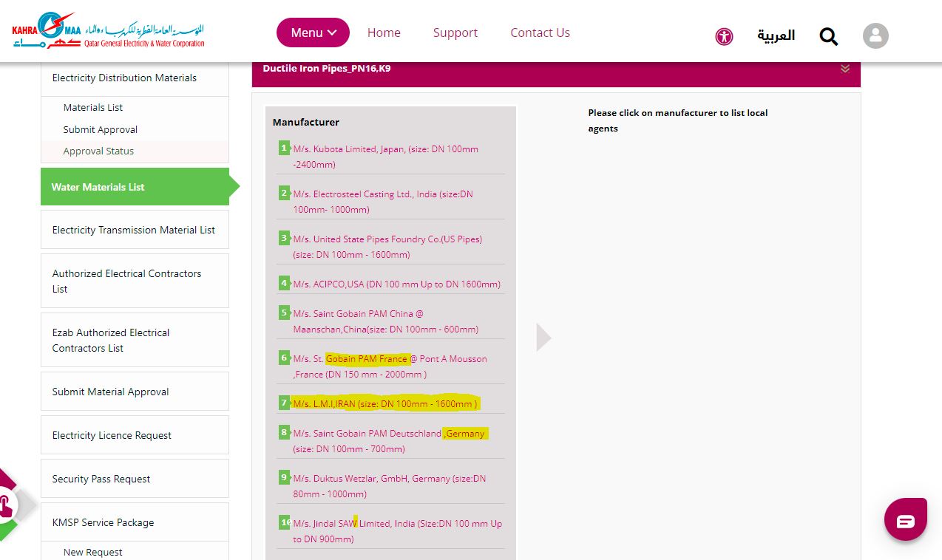Select Water Materials List in sidebar
The width and height of the screenshot is (942, 560).
tap(135, 187)
